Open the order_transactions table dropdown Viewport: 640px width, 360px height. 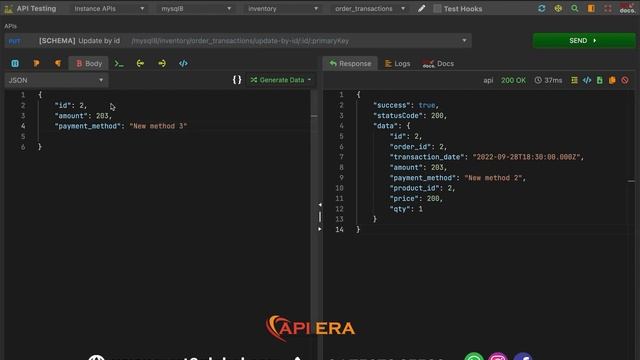(x=370, y=9)
